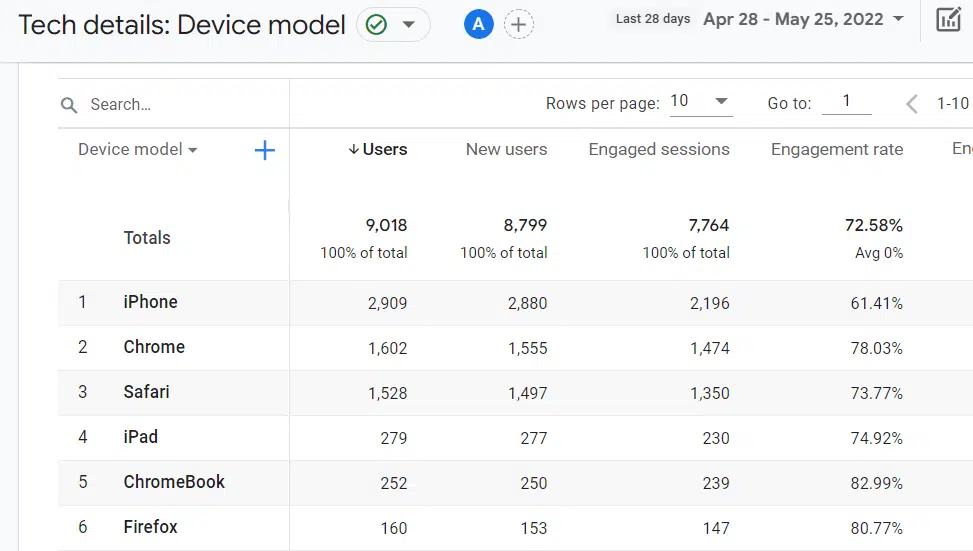Click the Firefox device model entry
Viewport: 973px width, 551px height.
pos(150,527)
